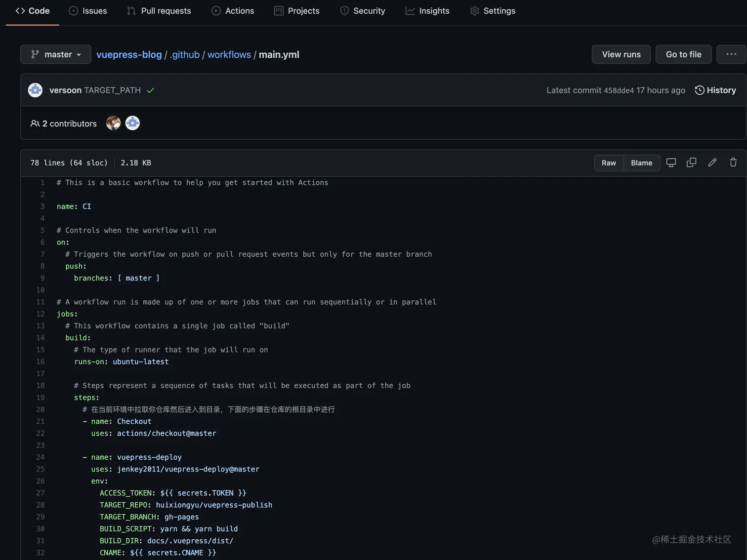
Task: View file History
Action: click(x=715, y=90)
